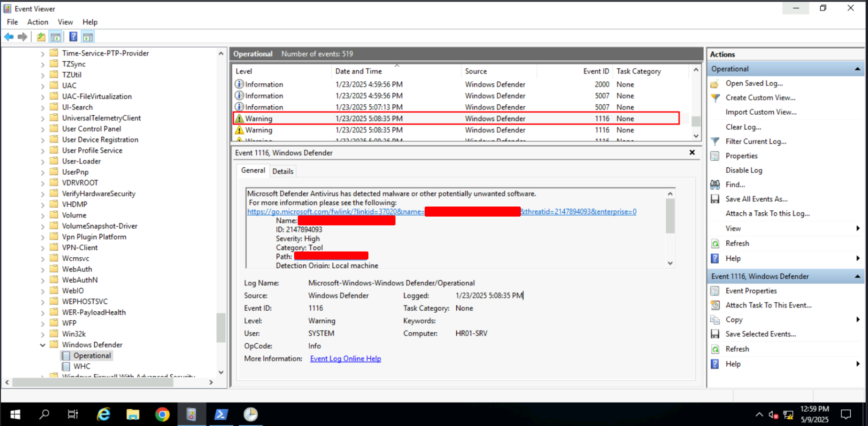
Task: Open the Help menu in menu bar
Action: 90,22
